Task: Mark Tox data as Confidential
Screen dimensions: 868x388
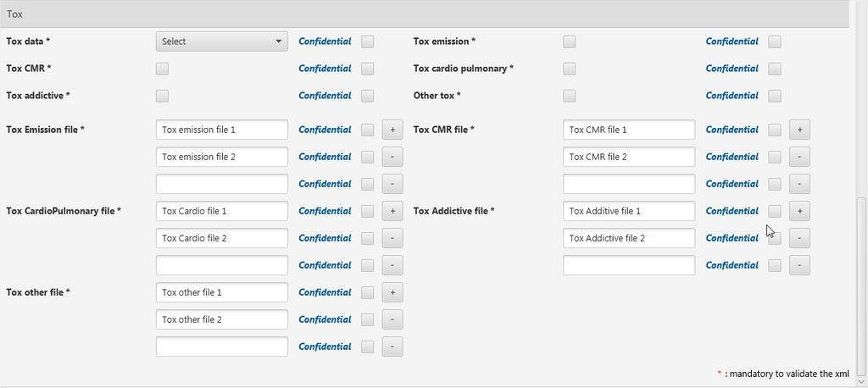Action: 367,42
